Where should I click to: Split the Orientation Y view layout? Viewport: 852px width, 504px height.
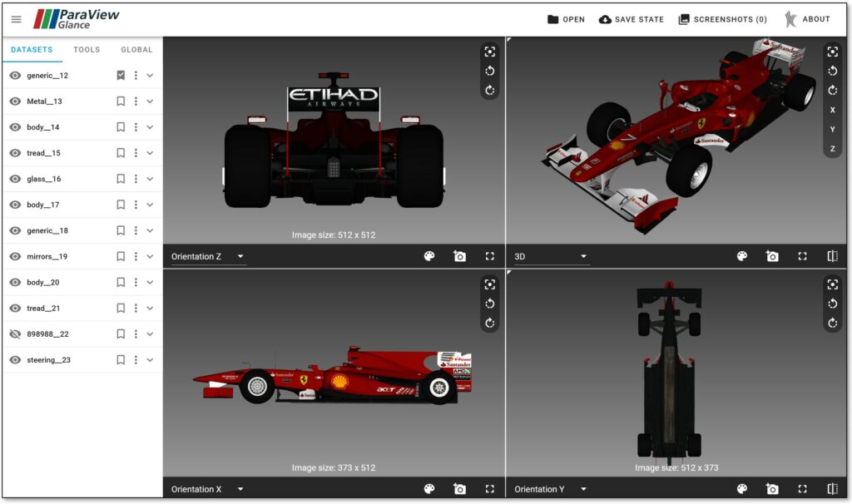pos(832,489)
